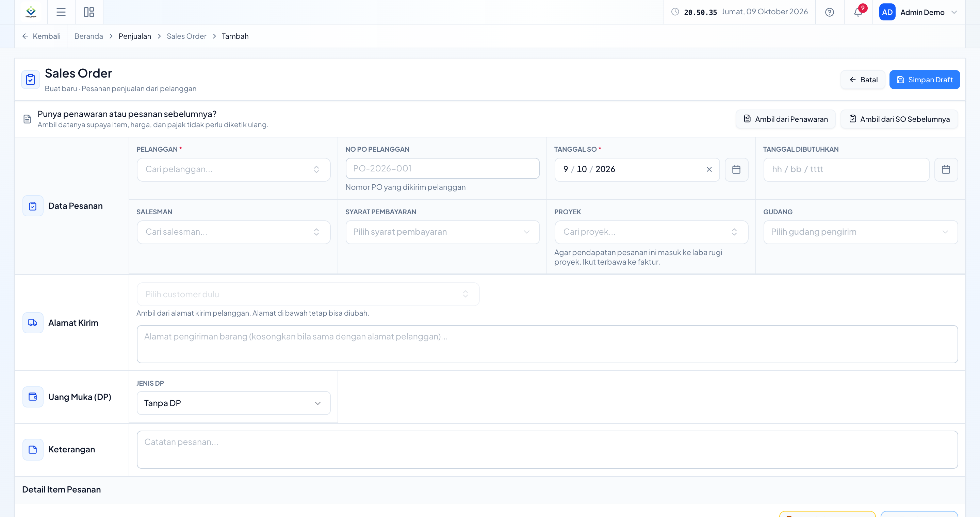The height and width of the screenshot is (517, 980).
Task: Open Pilih syarat pembayaran dropdown
Action: click(442, 232)
